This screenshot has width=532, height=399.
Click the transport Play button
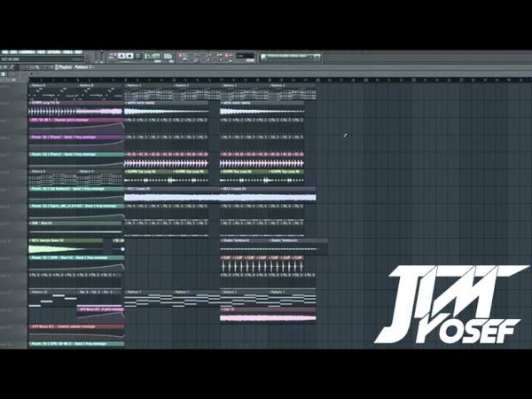(x=121, y=56)
